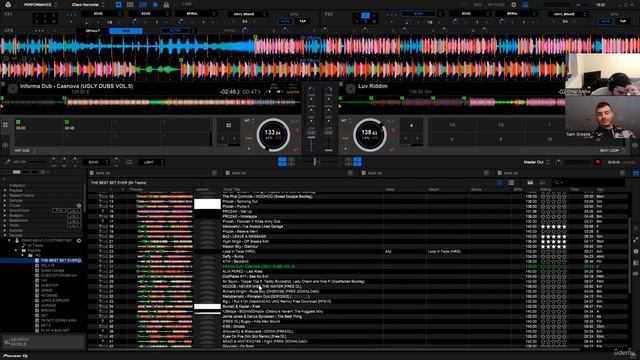
Task: Enable MIC ON
Action: [19, 162]
